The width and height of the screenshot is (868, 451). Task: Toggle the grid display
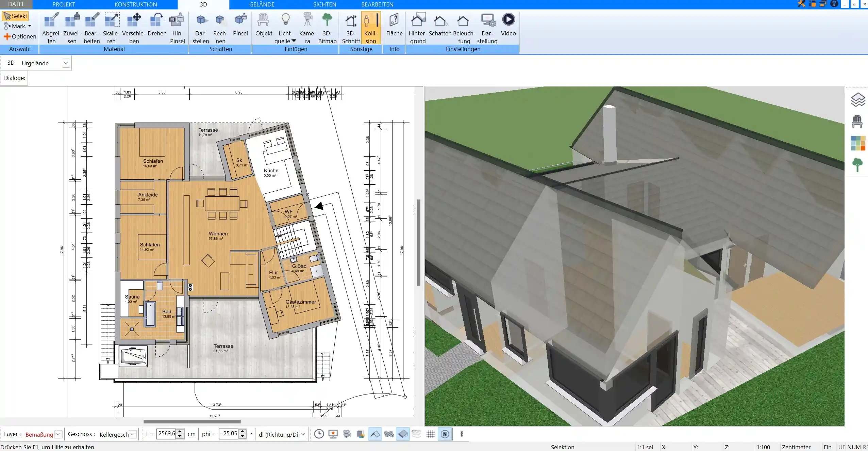431,434
